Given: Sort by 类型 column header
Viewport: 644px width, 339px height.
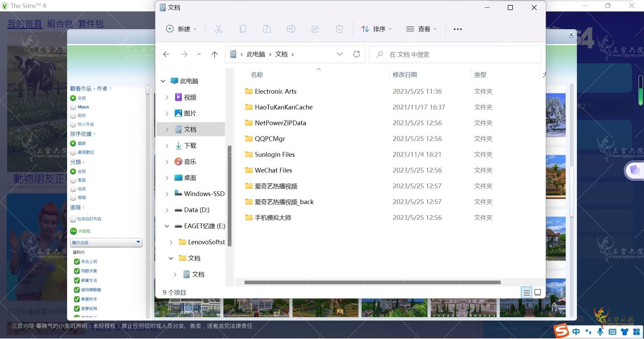Looking at the screenshot, I should [x=480, y=75].
